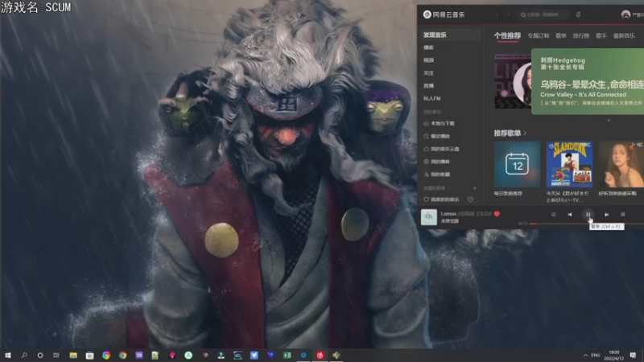This screenshot has width=644, height=362.
Task: Switch to the 排行榜 tab
Action: [581, 35]
